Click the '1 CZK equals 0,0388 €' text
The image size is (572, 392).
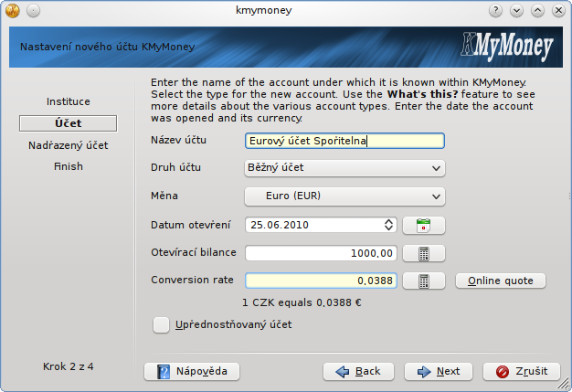pyautogui.click(x=302, y=302)
